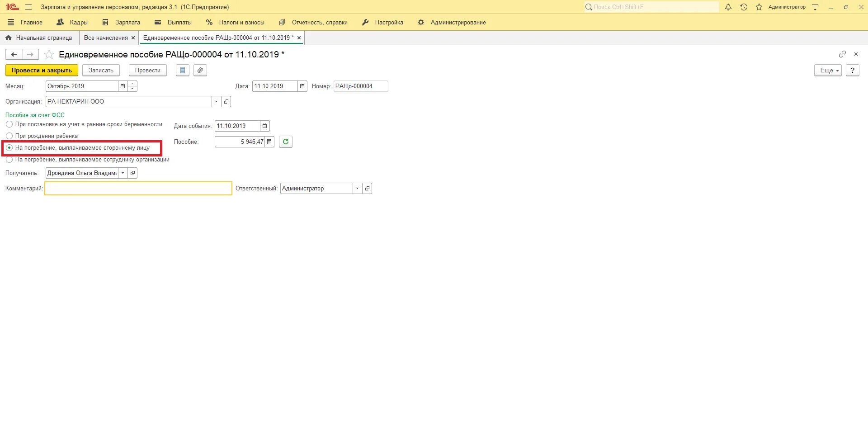
Task: Click the Дата события input 11.10.2019
Action: 237,126
